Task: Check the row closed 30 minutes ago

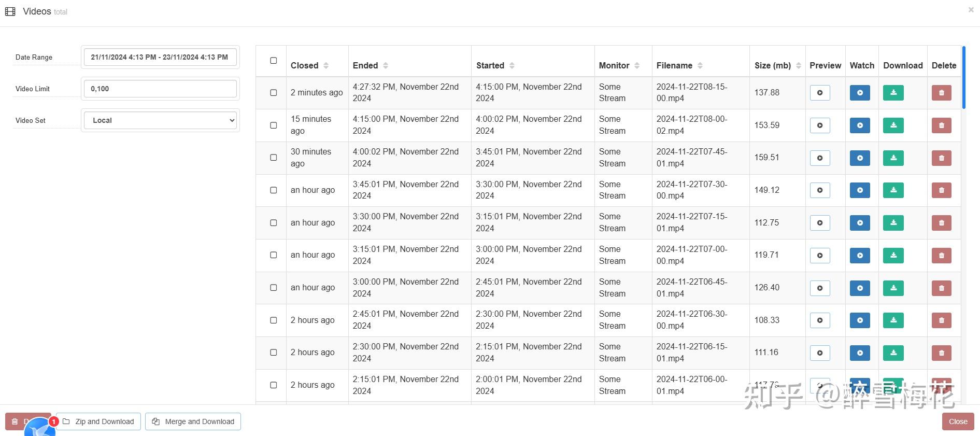Action: 274,158
